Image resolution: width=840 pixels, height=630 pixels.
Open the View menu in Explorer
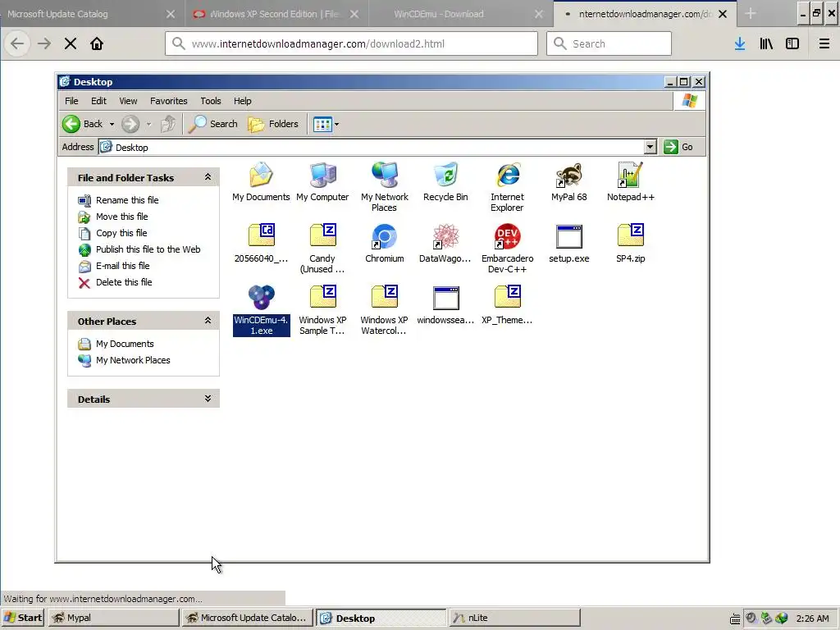click(x=128, y=101)
